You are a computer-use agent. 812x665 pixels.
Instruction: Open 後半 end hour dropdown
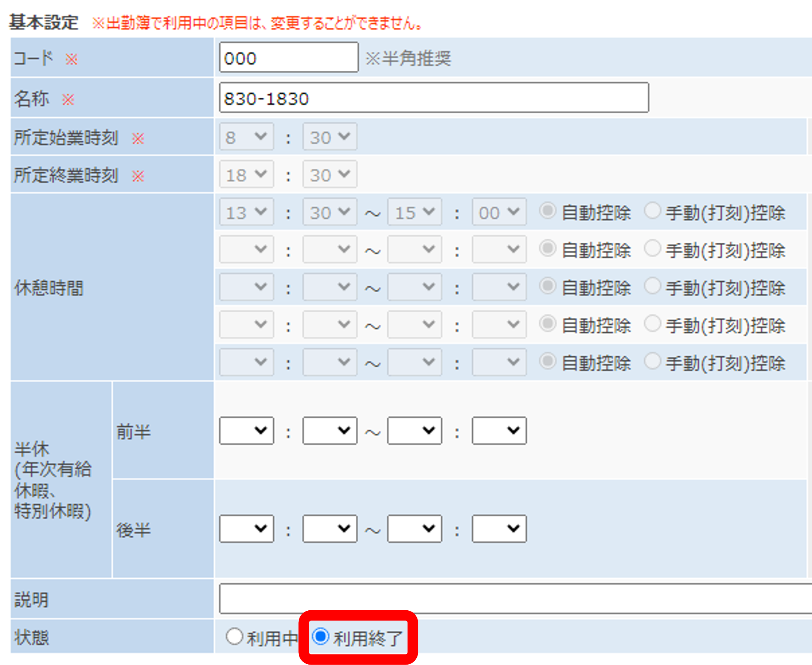click(x=414, y=529)
